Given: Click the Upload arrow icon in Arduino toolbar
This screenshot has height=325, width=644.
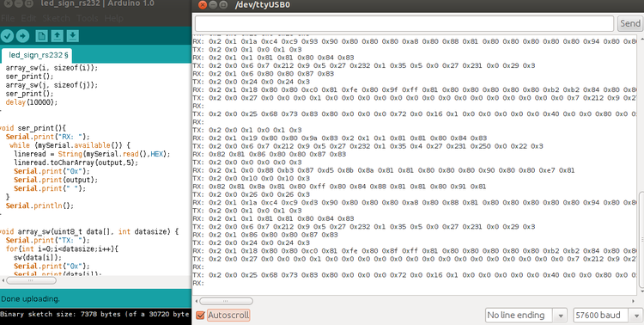Looking at the screenshot, I should (22, 36).
